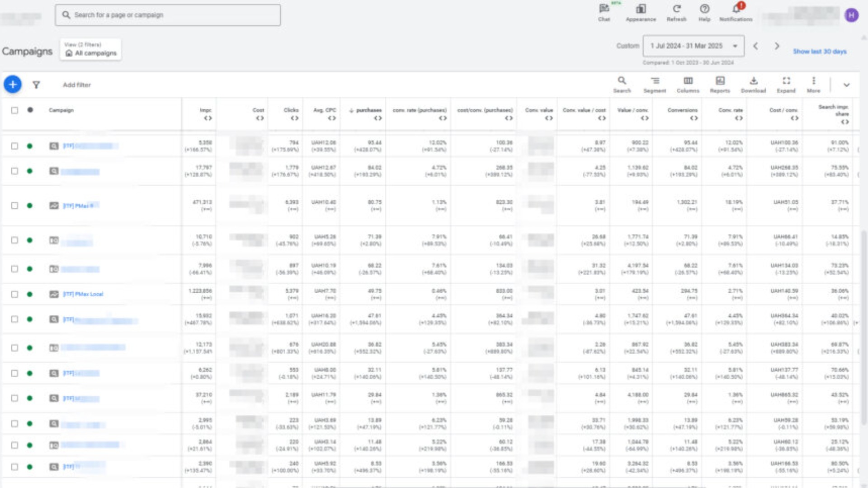Open the Notifications bell
This screenshot has width=868, height=488.
pyautogui.click(x=736, y=12)
